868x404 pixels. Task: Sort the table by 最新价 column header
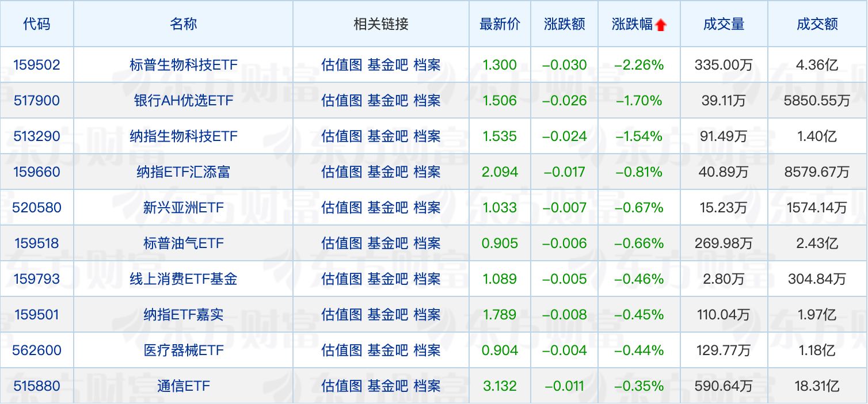click(500, 24)
